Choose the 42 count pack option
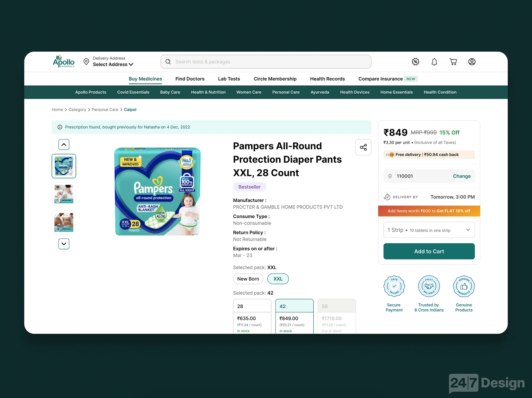 click(x=294, y=316)
